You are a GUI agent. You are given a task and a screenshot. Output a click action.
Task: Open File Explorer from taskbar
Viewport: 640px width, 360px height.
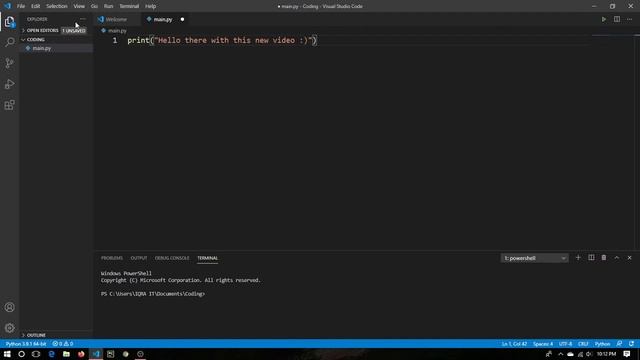[x=66, y=354]
